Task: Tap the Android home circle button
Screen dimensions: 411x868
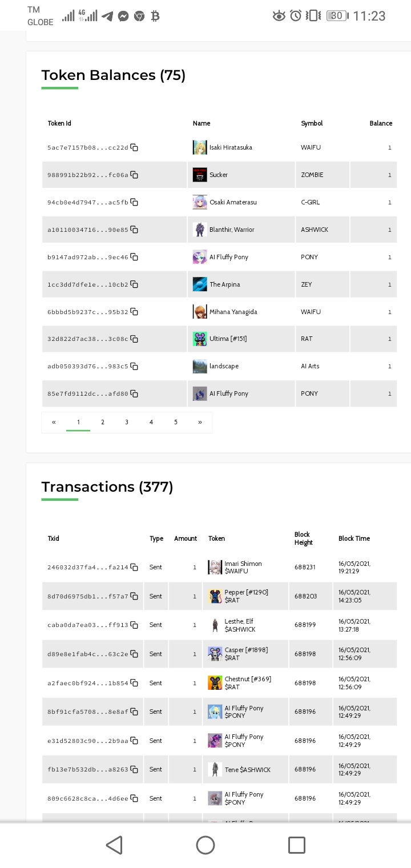Action: (205, 845)
